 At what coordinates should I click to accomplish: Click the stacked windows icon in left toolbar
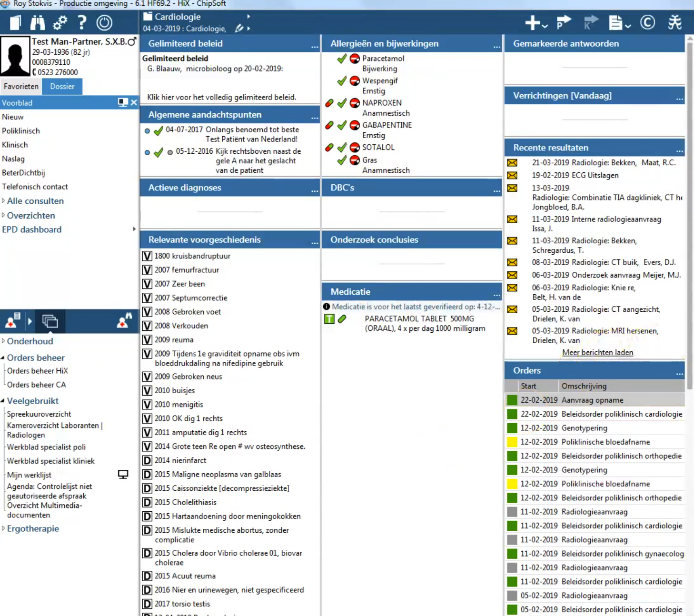pyautogui.click(x=50, y=321)
